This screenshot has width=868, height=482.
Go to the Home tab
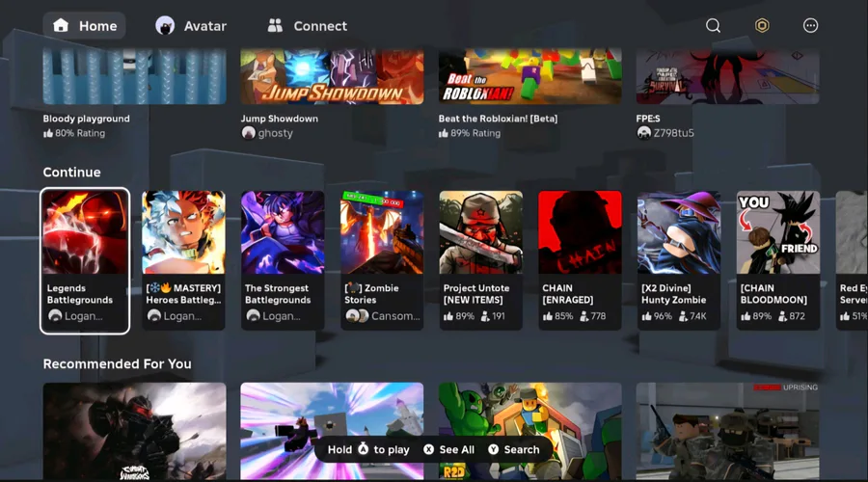pyautogui.click(x=84, y=25)
